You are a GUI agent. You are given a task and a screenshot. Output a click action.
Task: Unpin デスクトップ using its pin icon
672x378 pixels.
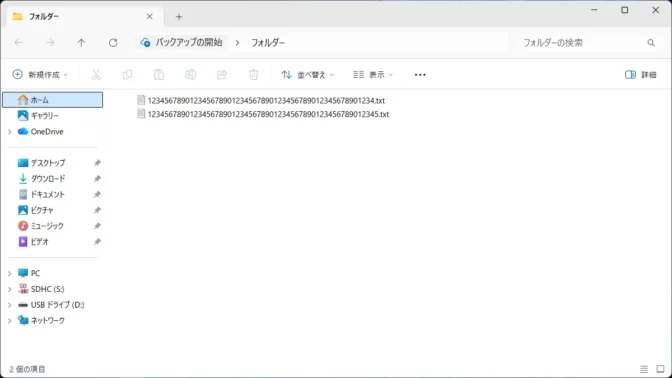[x=97, y=163]
